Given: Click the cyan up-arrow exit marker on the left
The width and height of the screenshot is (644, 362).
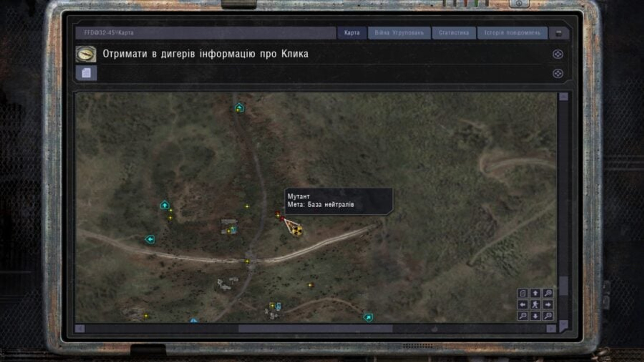Looking at the screenshot, I should tap(165, 205).
